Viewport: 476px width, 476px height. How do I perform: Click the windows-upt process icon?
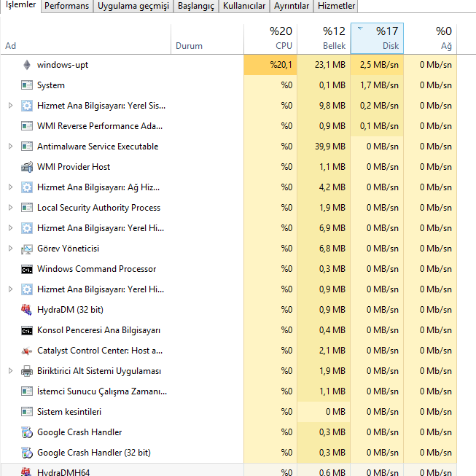pyautogui.click(x=27, y=65)
